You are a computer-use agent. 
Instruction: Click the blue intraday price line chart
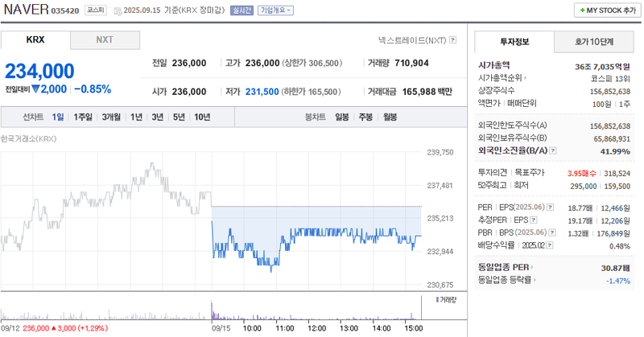click(316, 245)
